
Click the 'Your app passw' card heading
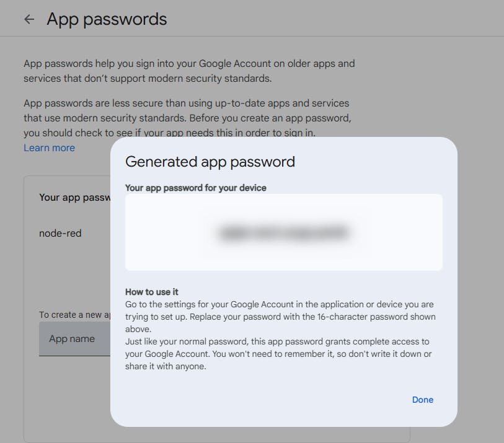click(74, 198)
